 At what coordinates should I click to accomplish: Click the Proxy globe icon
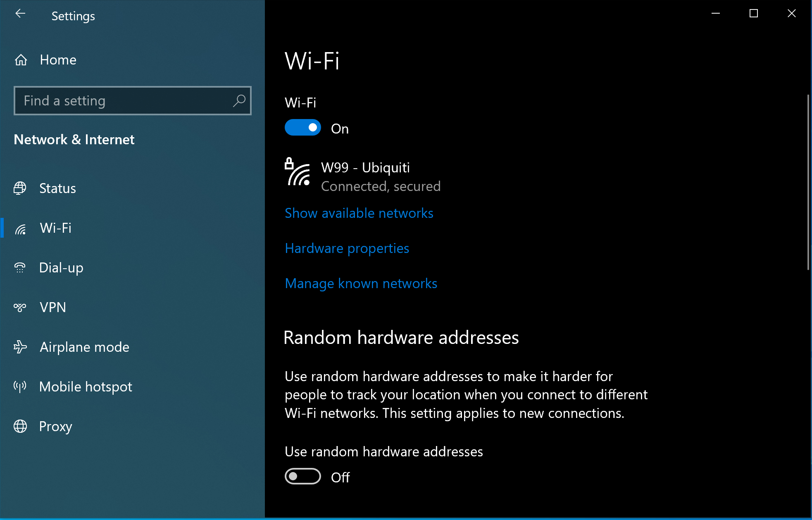point(20,426)
